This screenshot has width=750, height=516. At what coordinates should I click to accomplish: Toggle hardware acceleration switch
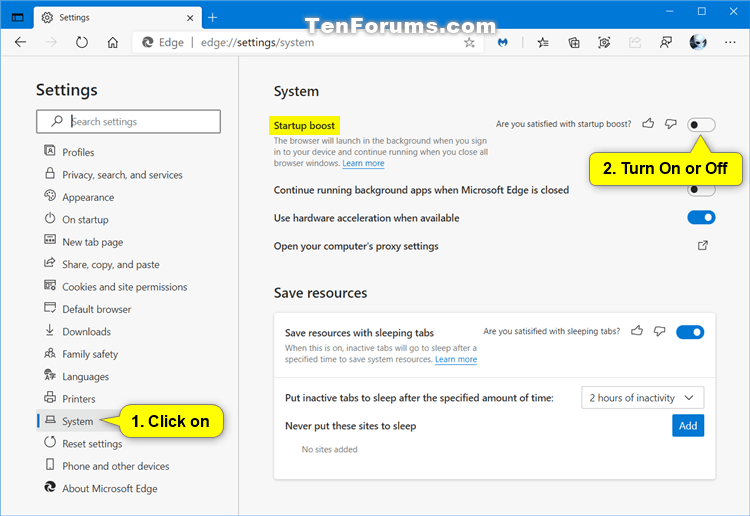point(701,218)
